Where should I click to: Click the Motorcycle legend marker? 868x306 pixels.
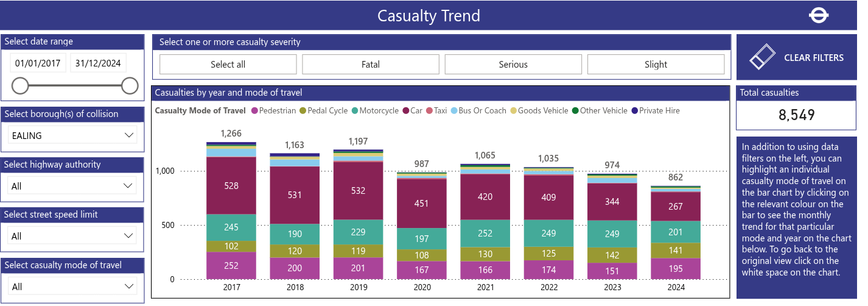355,111
